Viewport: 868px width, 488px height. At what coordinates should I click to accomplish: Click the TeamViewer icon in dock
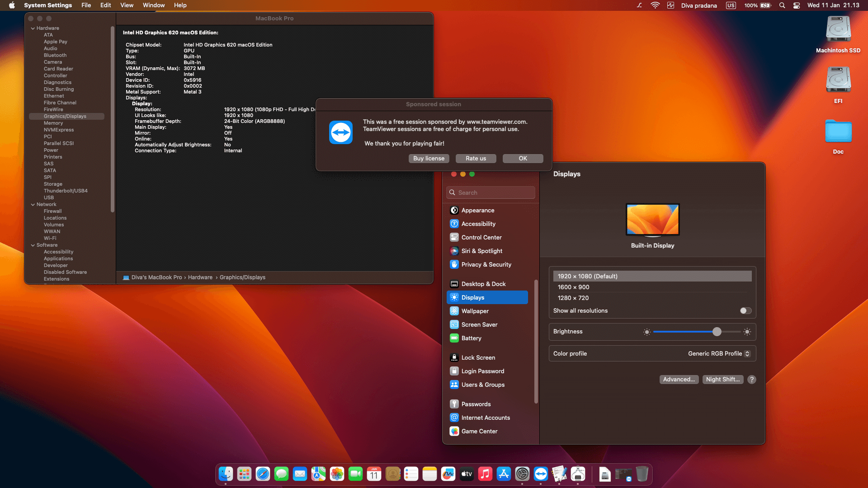pyautogui.click(x=541, y=474)
